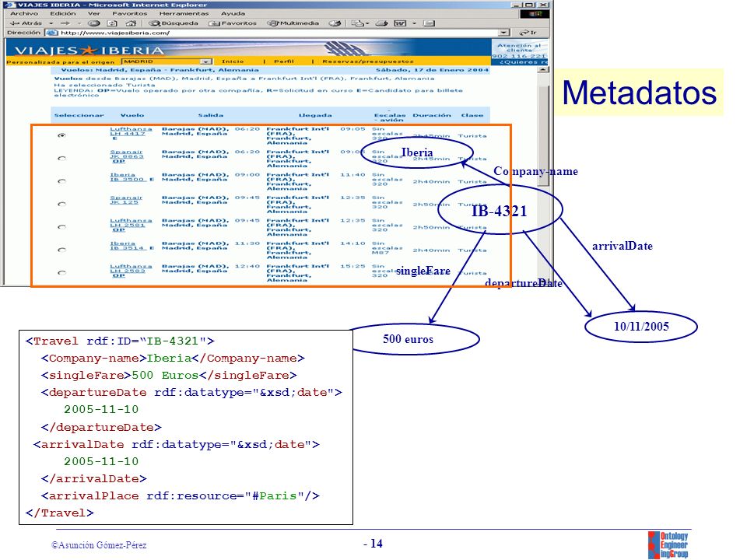
Task: Print the page with the printer icon
Action: [x=381, y=23]
